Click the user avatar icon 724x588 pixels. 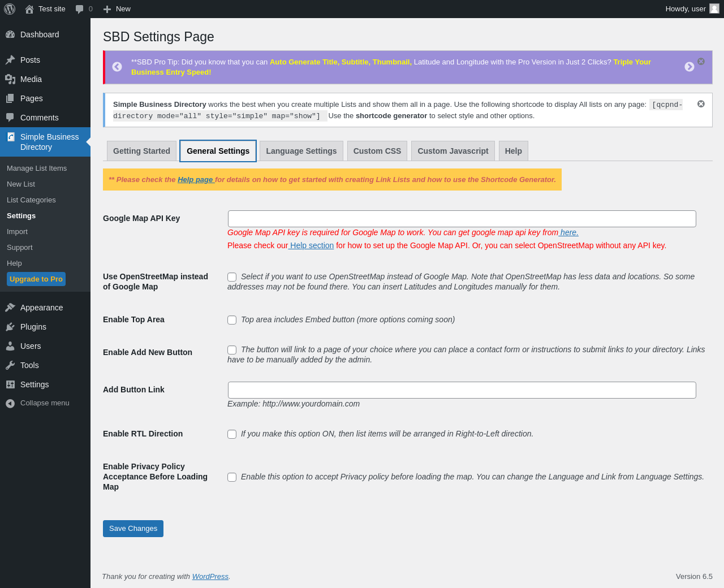click(714, 8)
